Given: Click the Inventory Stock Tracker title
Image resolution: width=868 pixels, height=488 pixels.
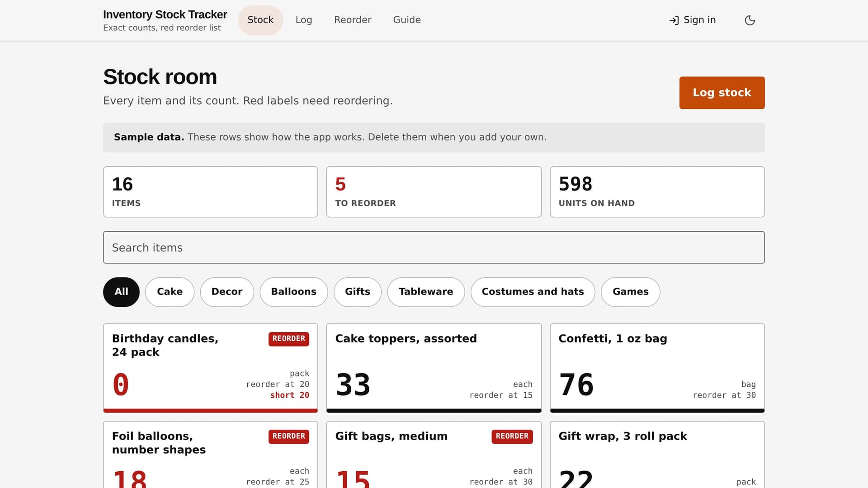Looking at the screenshot, I should point(165,14).
